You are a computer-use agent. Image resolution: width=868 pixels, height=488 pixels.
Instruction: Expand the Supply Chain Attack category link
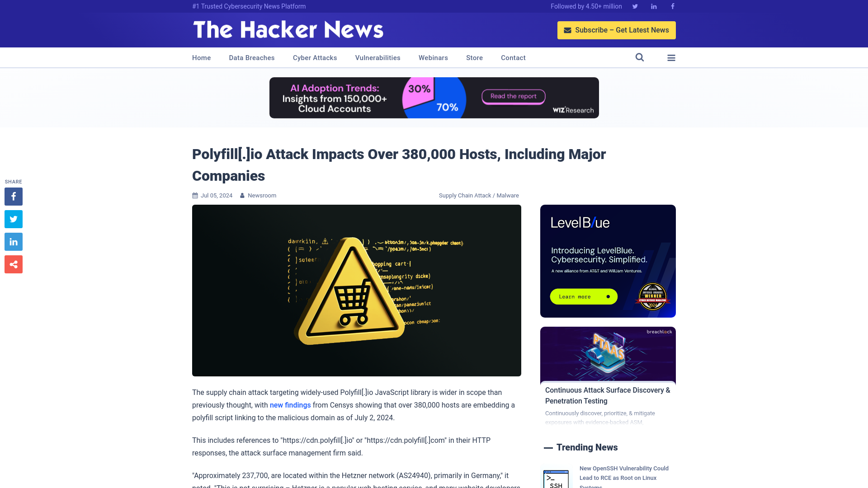465,196
